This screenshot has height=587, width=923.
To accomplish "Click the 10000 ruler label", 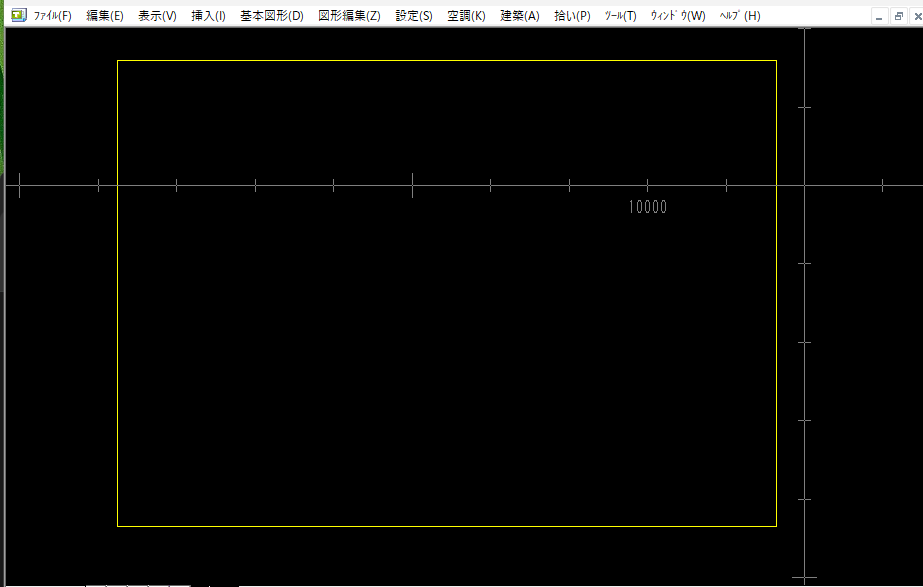I will 647,208.
